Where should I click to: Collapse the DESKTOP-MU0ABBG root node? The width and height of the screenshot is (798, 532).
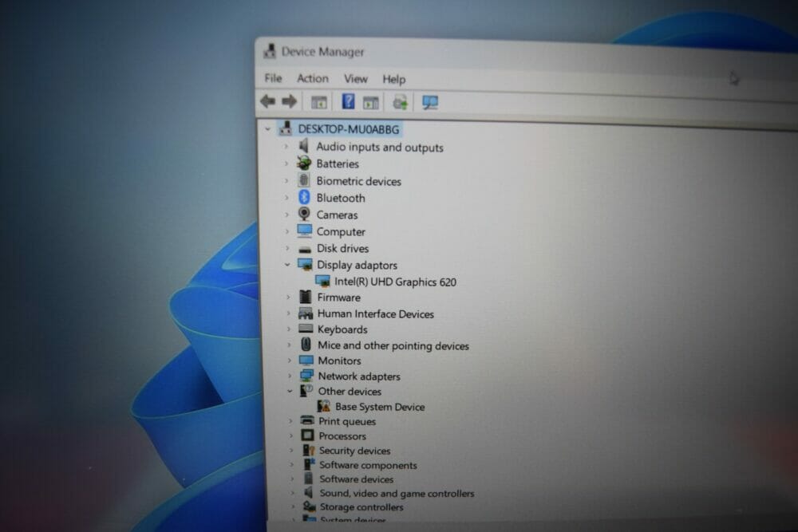tap(267, 129)
